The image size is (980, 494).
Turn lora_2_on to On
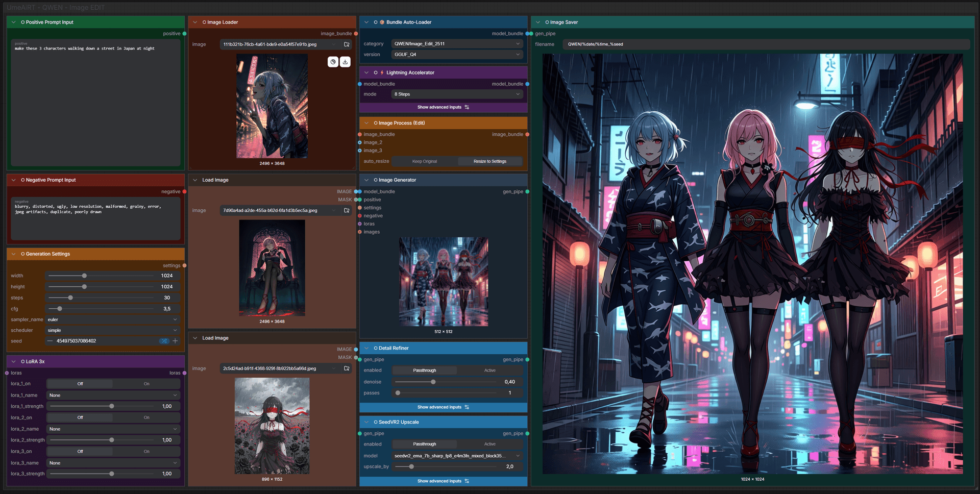pyautogui.click(x=146, y=417)
